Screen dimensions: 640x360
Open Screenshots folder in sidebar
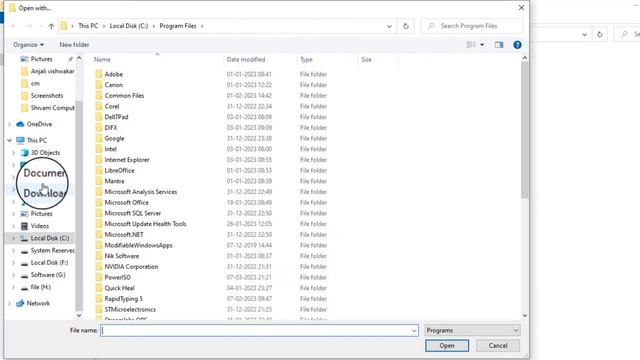pos(47,96)
